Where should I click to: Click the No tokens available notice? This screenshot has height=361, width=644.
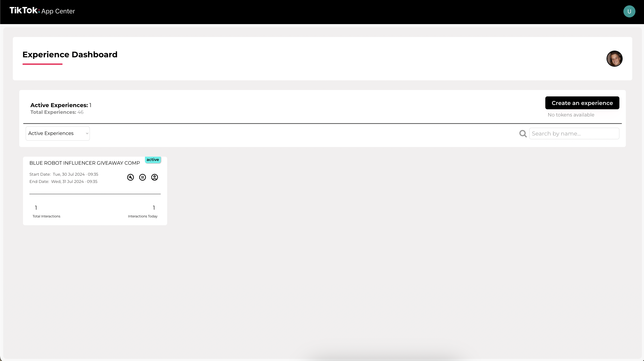click(x=571, y=115)
